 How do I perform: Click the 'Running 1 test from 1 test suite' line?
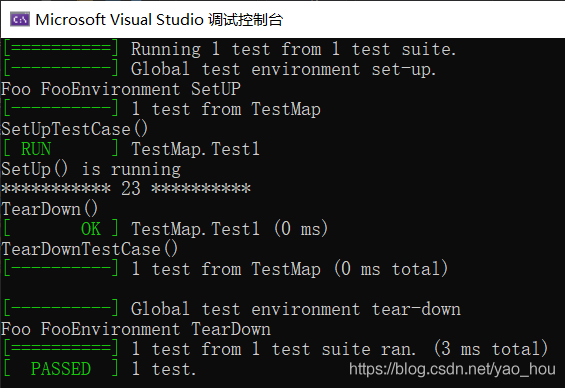tap(293, 49)
